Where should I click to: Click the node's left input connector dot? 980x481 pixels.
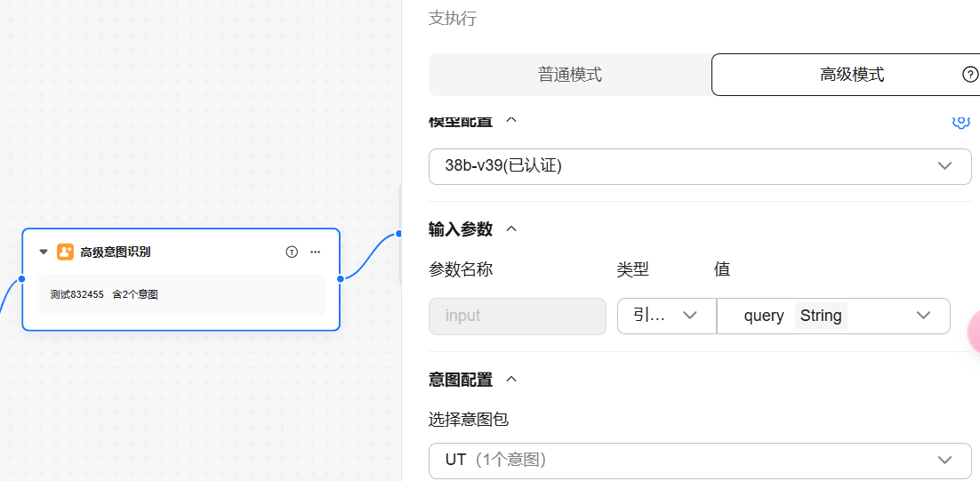pos(22,278)
